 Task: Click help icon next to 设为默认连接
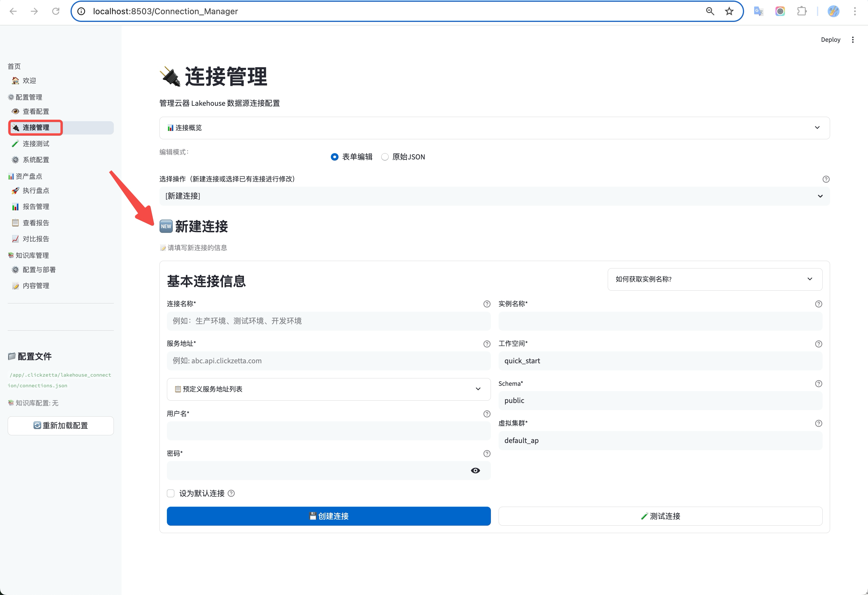231,493
